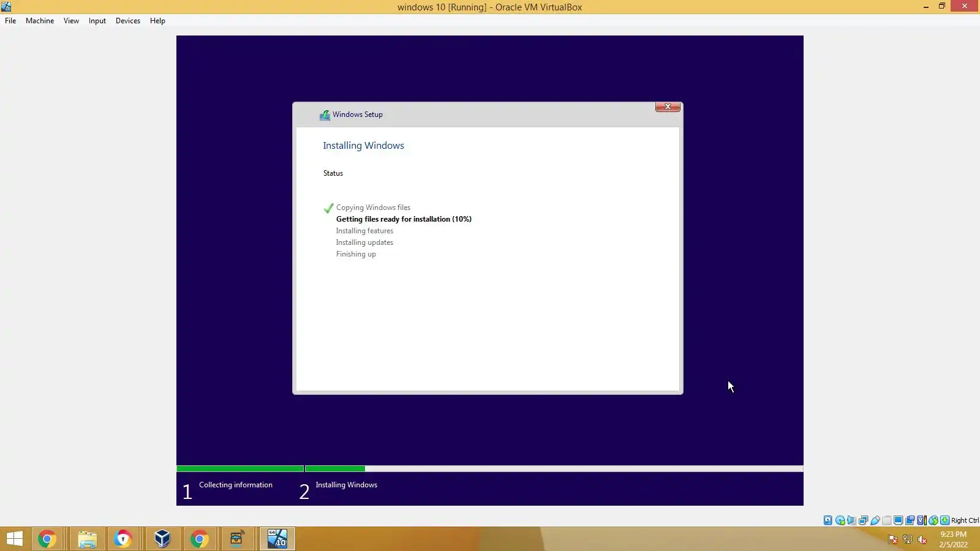
Task: Close the Windows Setup dialog
Action: [x=668, y=107]
